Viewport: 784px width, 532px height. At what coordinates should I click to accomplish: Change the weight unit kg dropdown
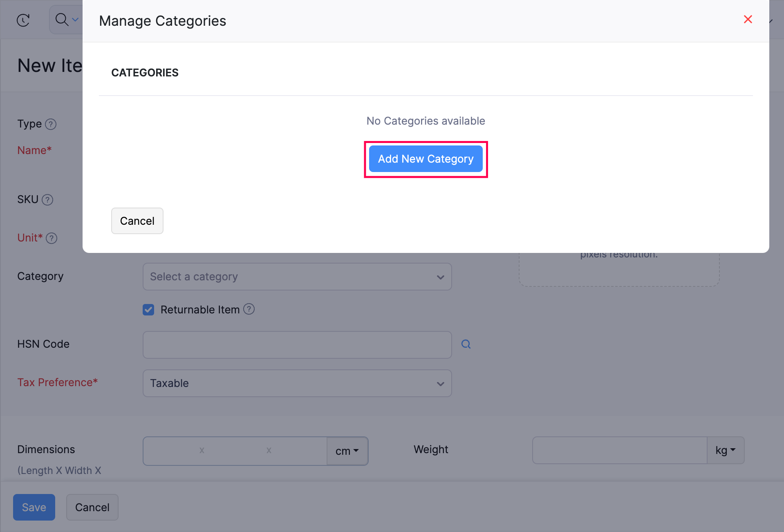[725, 450]
